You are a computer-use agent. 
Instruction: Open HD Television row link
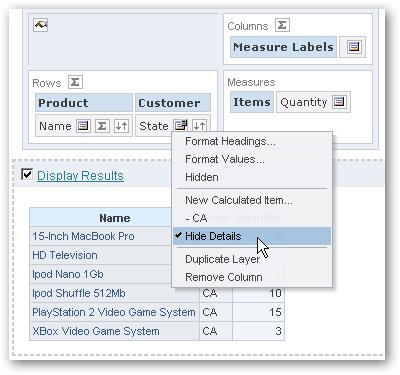coord(65,255)
